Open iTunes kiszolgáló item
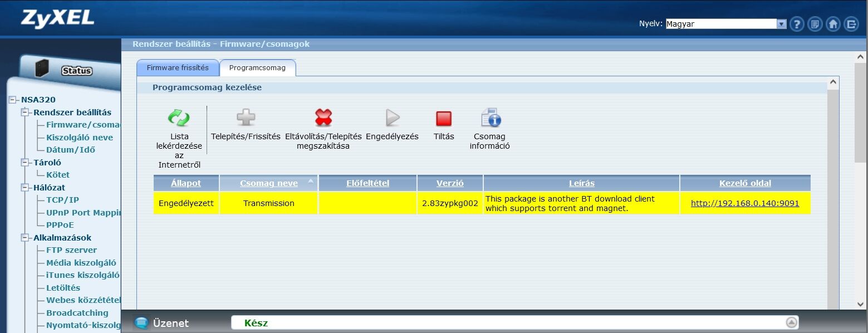 pos(83,275)
